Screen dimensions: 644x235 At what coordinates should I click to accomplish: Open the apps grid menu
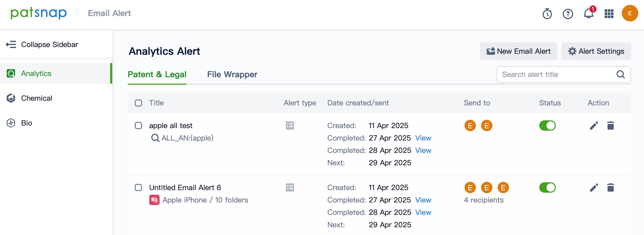609,14
